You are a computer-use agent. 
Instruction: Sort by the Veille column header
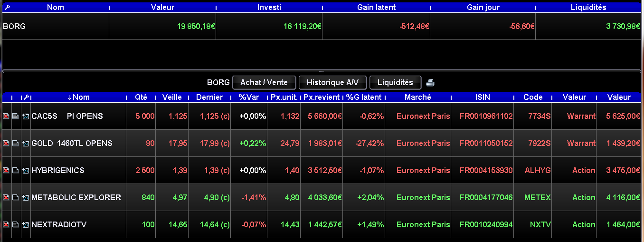pyautogui.click(x=172, y=97)
